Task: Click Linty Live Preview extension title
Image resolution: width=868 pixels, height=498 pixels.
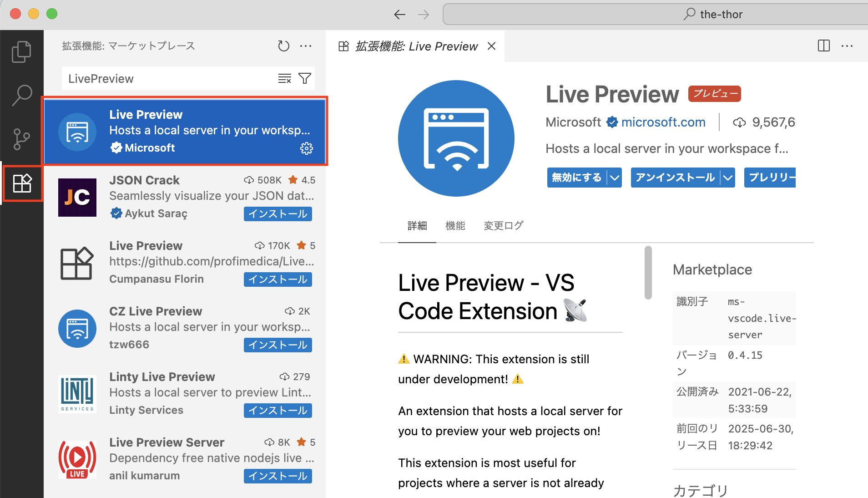Action: pos(162,377)
